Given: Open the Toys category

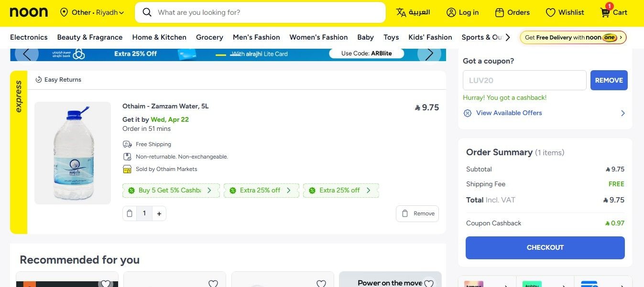Looking at the screenshot, I should pyautogui.click(x=391, y=37).
